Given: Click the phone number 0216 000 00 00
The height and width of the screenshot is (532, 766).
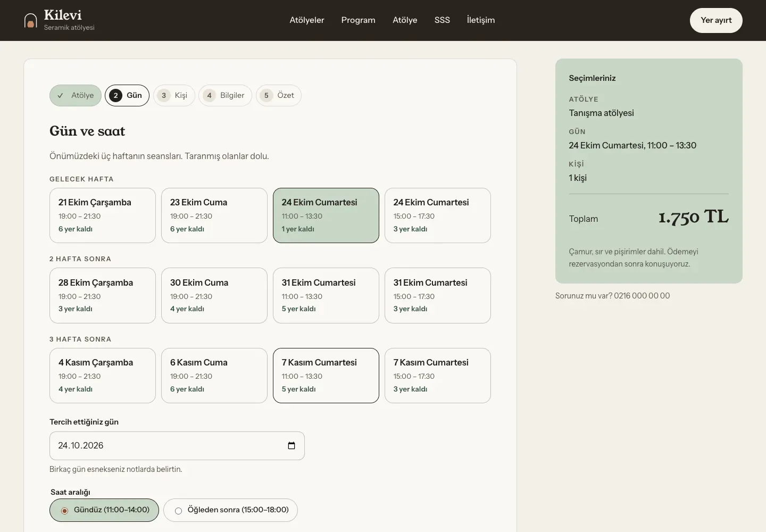Looking at the screenshot, I should coord(642,296).
